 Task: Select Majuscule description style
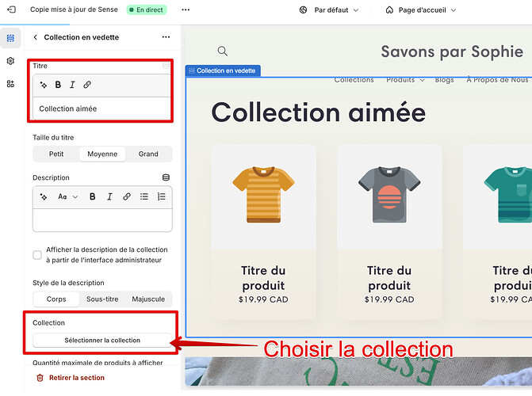(148, 299)
